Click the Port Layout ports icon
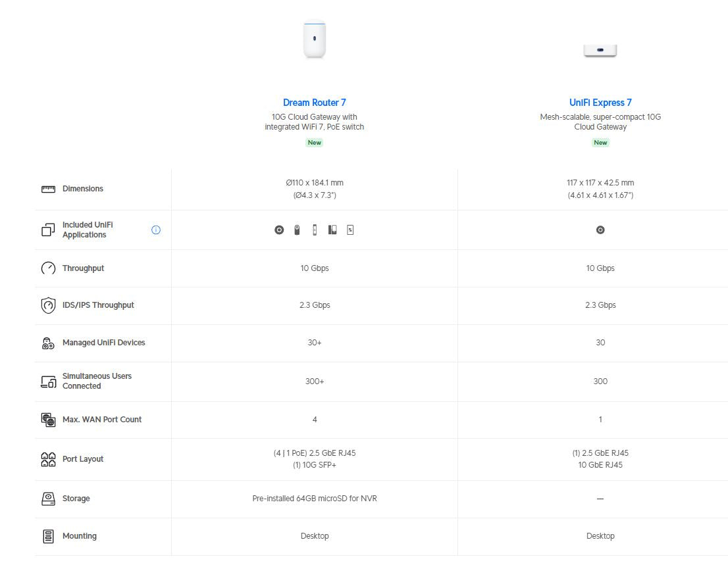This screenshot has height=567, width=728. pos(48,459)
